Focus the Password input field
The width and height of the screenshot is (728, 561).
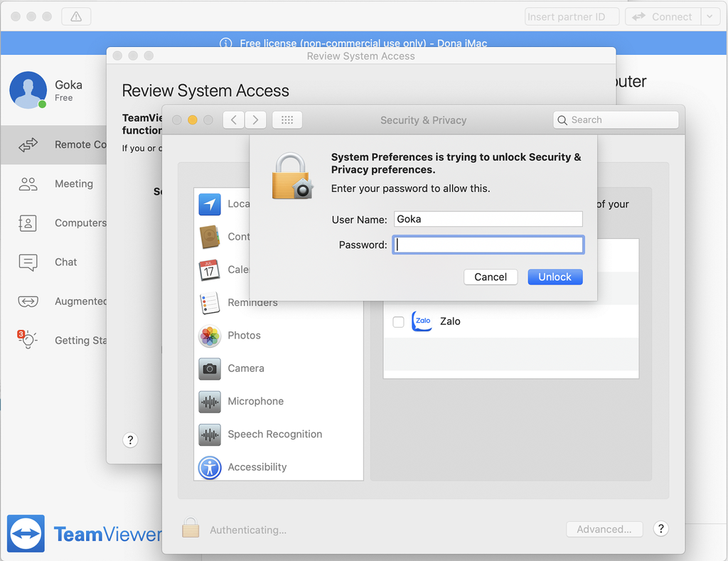(x=488, y=245)
